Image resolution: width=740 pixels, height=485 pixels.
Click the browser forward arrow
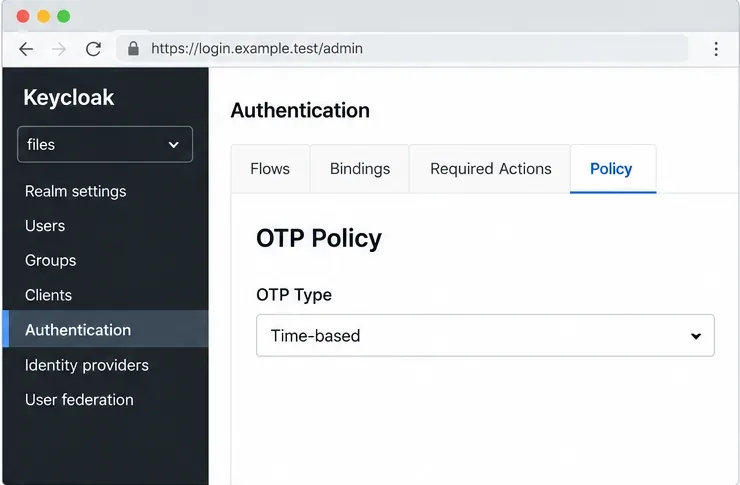59,49
